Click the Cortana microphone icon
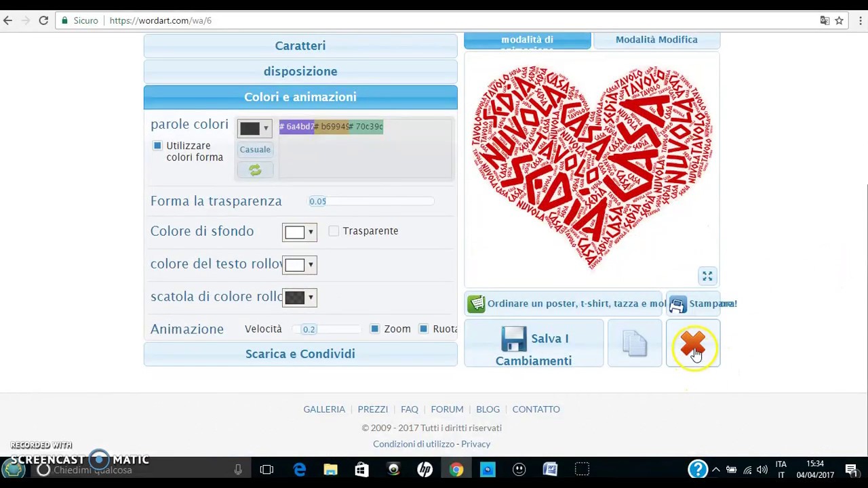The width and height of the screenshot is (868, 488). click(238, 470)
